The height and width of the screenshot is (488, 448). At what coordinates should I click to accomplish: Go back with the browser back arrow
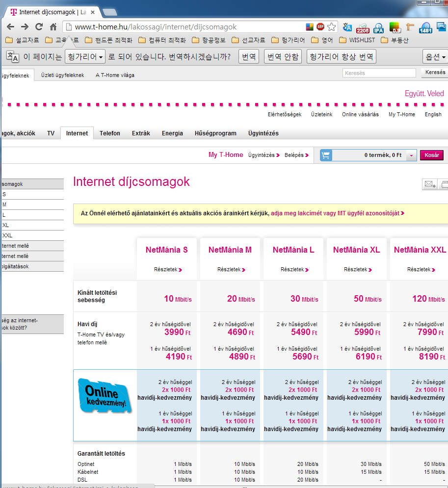(11, 27)
